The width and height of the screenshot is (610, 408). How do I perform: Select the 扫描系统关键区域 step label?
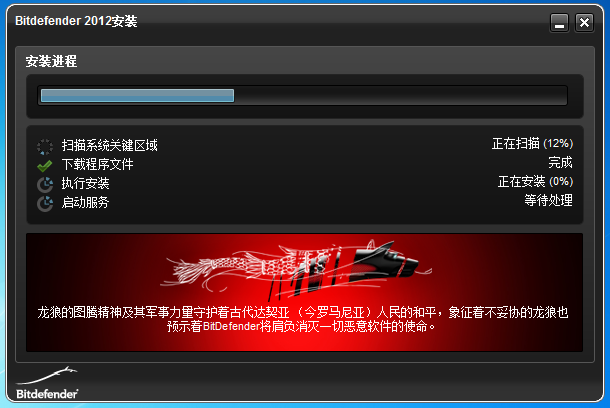click(109, 145)
